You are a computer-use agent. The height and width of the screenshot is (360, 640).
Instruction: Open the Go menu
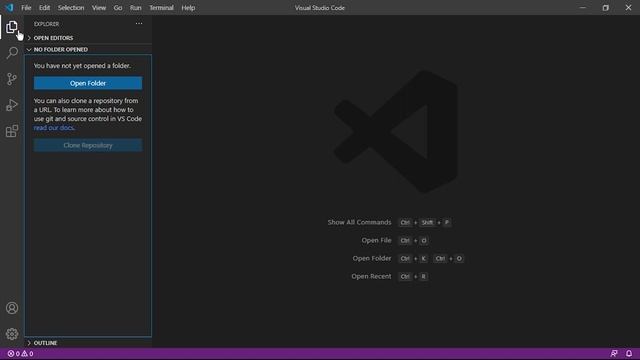(x=118, y=8)
